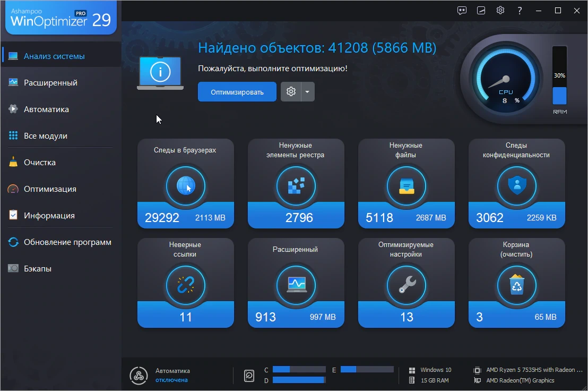The image size is (588, 391).
Task: Click the 997 MB size in Расширенный card
Action: 323,317
